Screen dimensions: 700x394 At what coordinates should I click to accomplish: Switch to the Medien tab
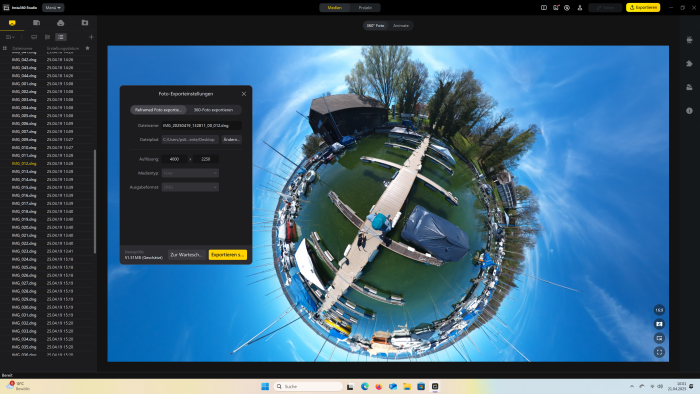[x=335, y=8]
